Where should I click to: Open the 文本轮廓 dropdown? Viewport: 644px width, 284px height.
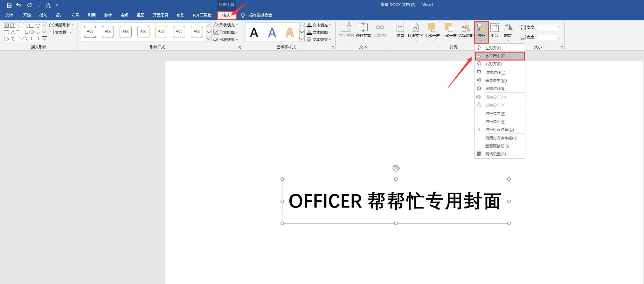click(x=319, y=32)
